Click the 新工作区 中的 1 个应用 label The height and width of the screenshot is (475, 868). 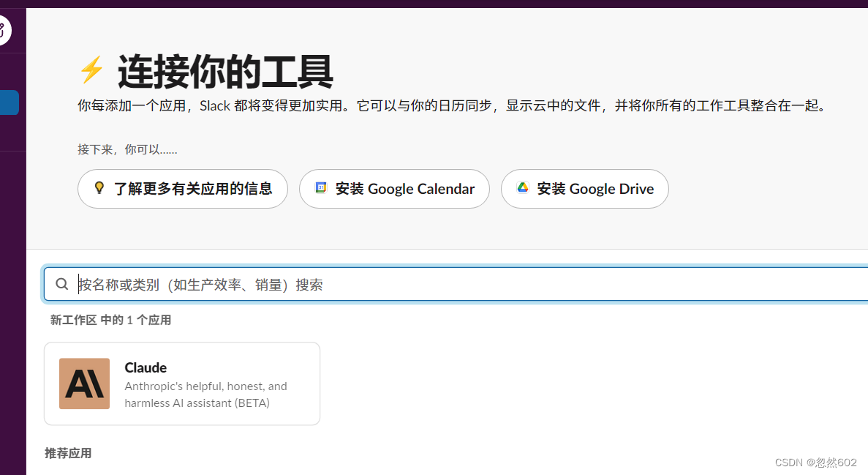tap(110, 320)
